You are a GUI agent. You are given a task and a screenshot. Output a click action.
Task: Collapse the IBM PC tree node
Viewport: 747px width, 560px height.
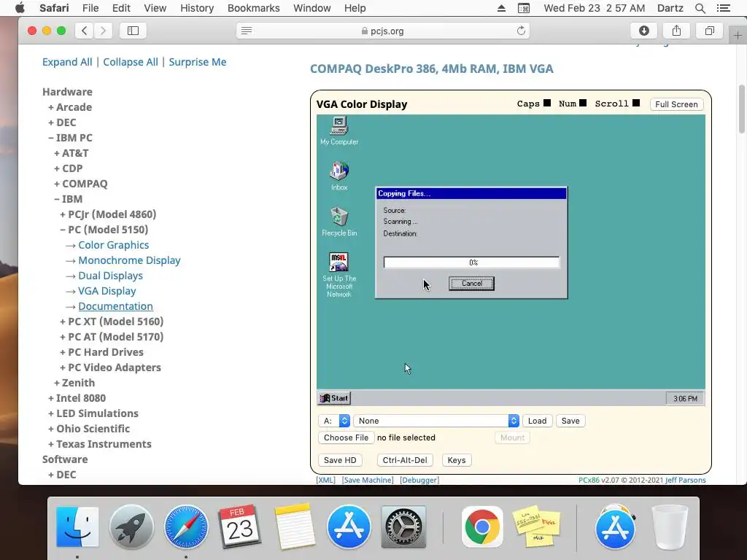pyautogui.click(x=70, y=138)
